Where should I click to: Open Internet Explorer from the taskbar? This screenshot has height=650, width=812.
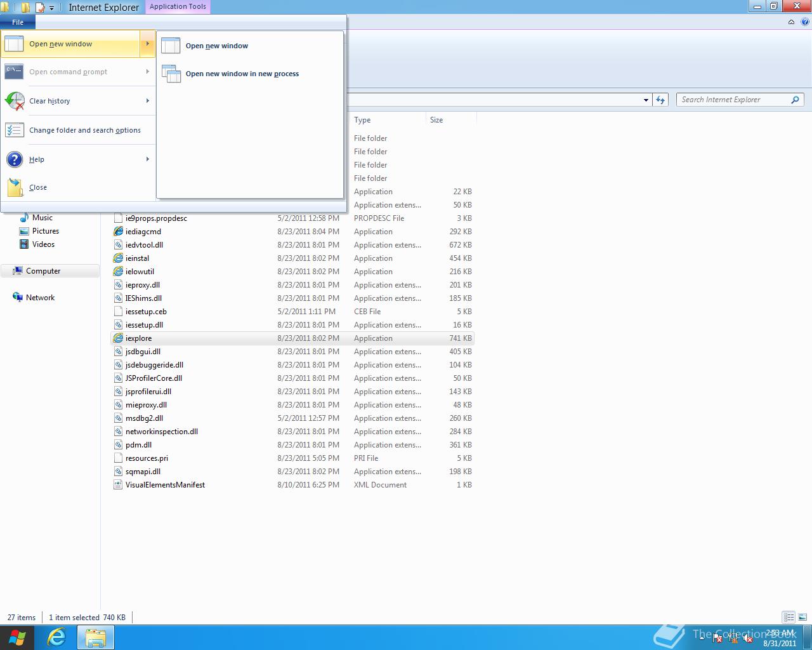[x=57, y=637]
